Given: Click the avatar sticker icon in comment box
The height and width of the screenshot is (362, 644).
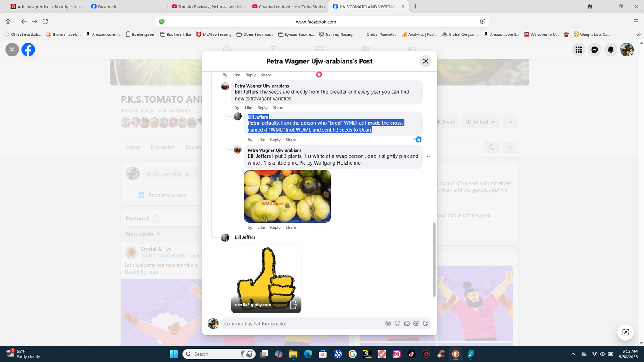Looking at the screenshot, I should pyautogui.click(x=388, y=323).
